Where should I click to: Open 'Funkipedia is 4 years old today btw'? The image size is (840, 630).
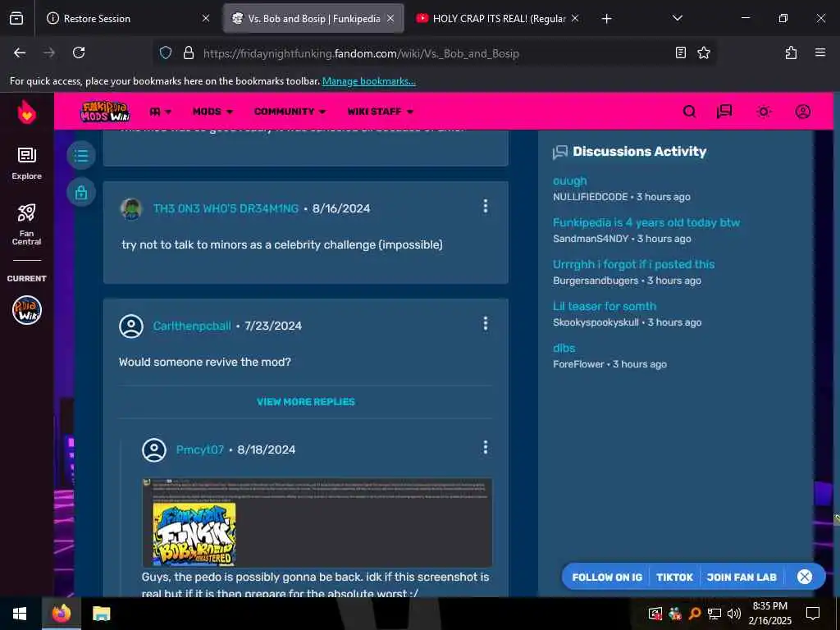tap(646, 222)
